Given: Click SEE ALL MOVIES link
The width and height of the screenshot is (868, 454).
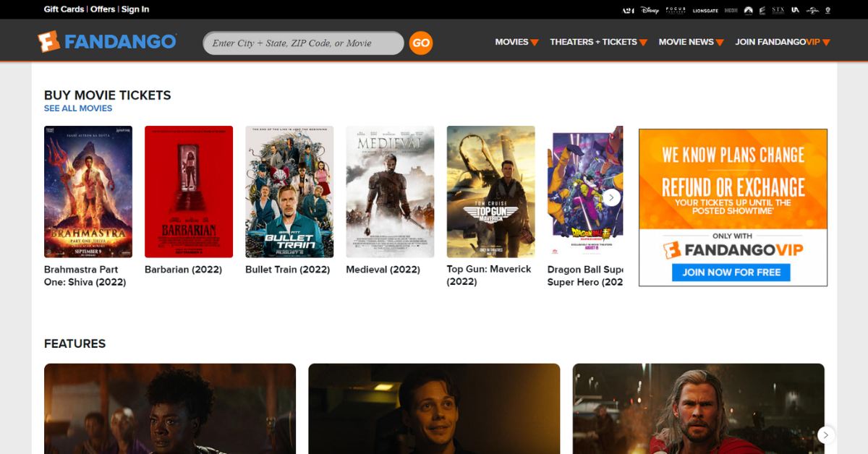Looking at the screenshot, I should [x=77, y=108].
